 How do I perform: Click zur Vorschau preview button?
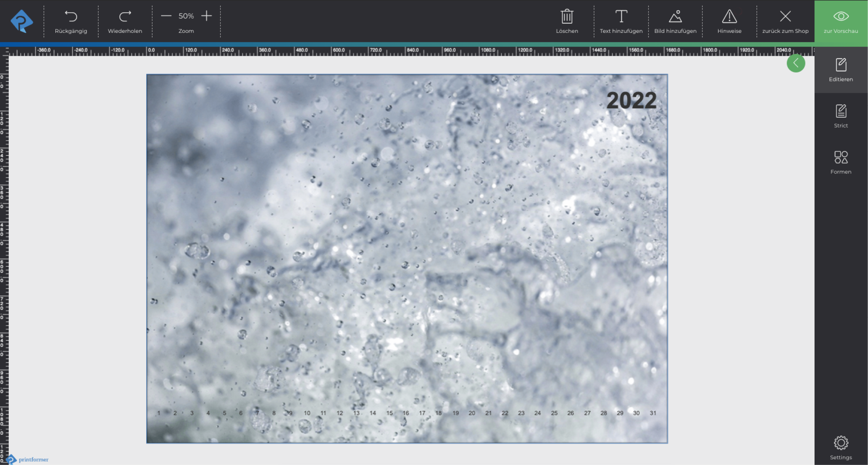coord(841,21)
